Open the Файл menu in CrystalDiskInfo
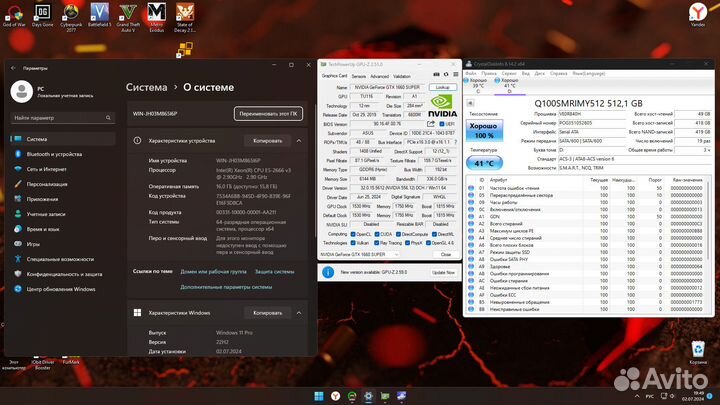Image resolution: width=720 pixels, height=405 pixels. pyautogui.click(x=471, y=73)
